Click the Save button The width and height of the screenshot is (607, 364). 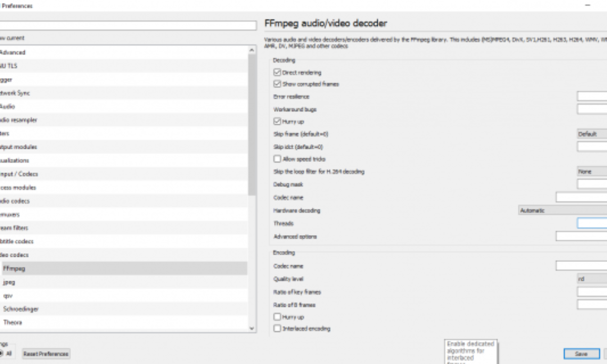(581, 354)
